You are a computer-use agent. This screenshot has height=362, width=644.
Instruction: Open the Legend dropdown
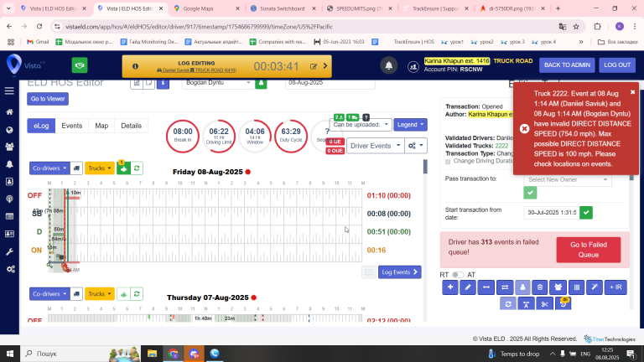(410, 125)
